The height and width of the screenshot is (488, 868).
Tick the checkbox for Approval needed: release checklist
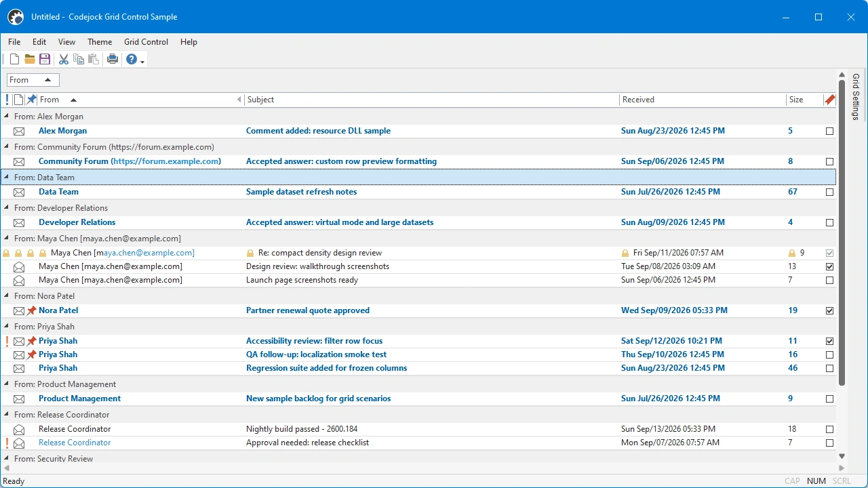coord(829,443)
